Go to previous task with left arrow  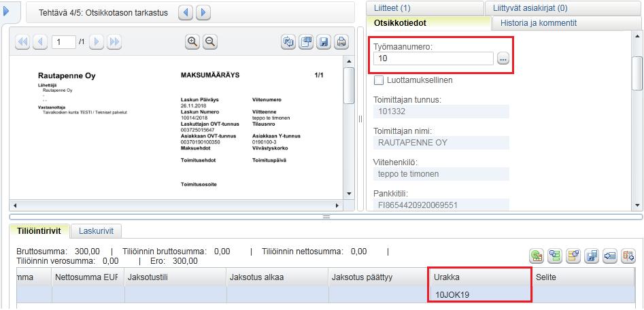tap(186, 13)
